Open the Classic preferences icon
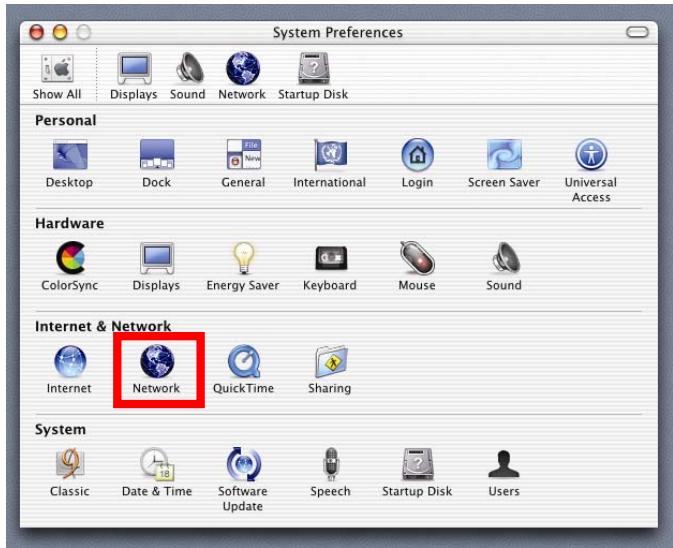The width and height of the screenshot is (673, 548). tap(70, 464)
